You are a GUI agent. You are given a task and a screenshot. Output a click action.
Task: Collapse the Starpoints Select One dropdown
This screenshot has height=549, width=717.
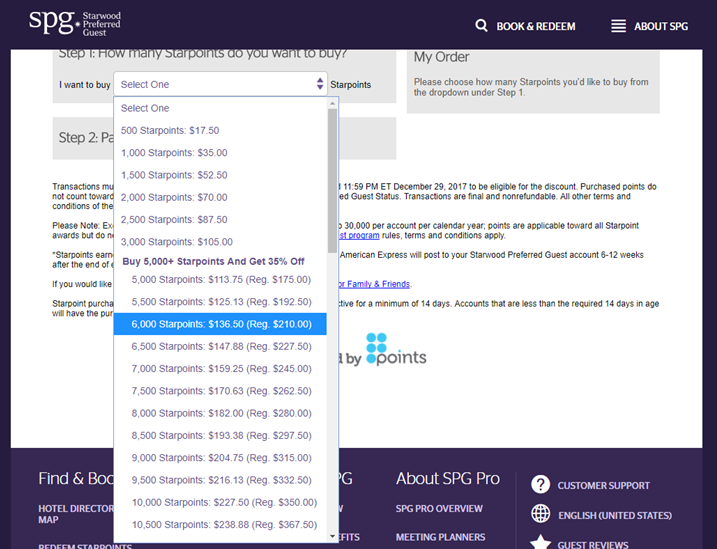[x=220, y=85]
